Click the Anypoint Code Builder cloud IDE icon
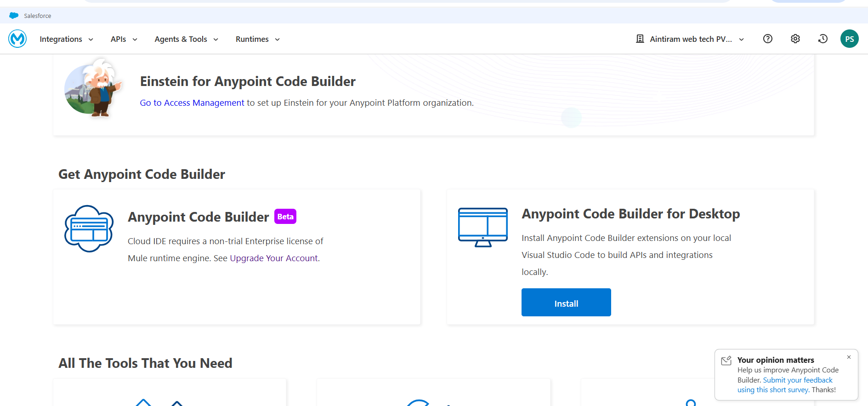Image resolution: width=868 pixels, height=406 pixels. click(89, 229)
